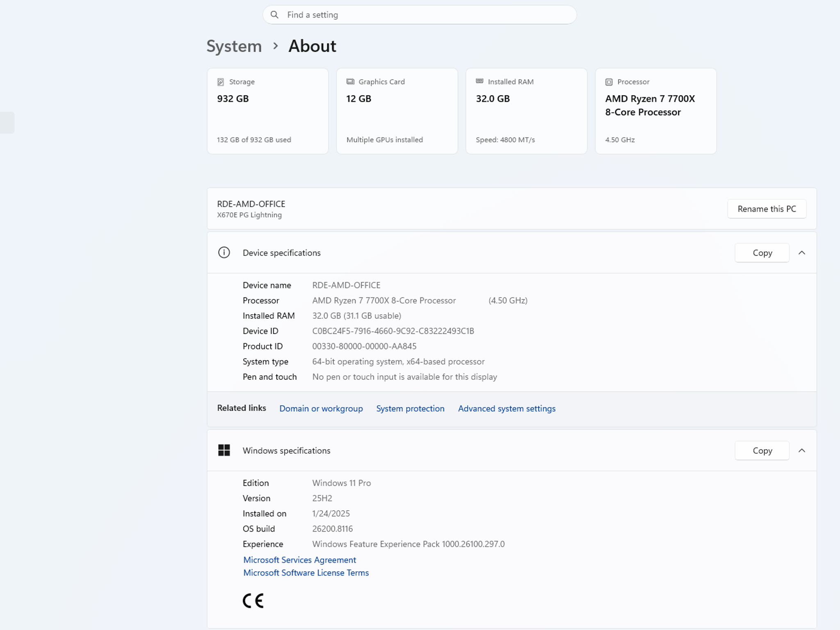Image resolution: width=840 pixels, height=630 pixels.
Task: Select the Windows 11 Pro edition value
Action: 341,483
